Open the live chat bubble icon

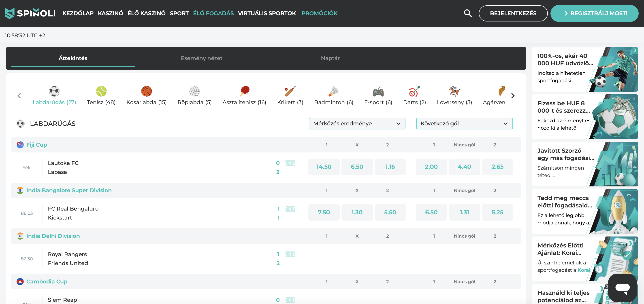point(622,288)
